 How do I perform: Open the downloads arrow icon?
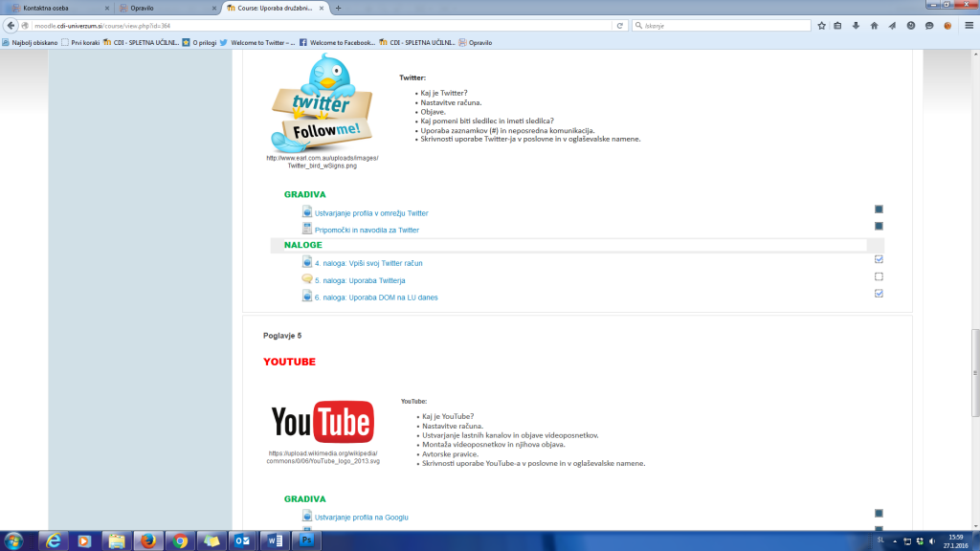(857, 26)
